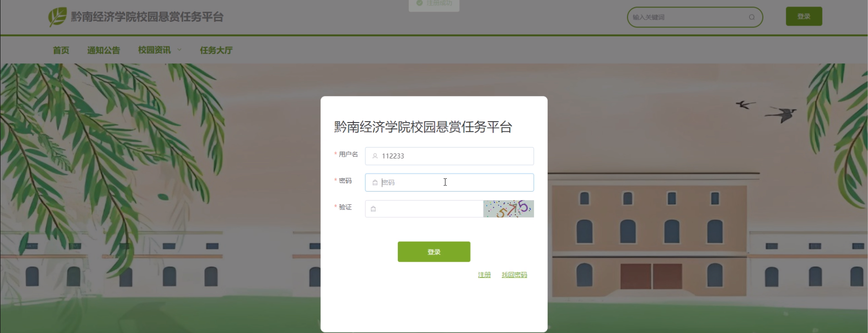Click the site title 黔南经济学院校园悬赏任务平台 in header
868x333 pixels.
(147, 17)
